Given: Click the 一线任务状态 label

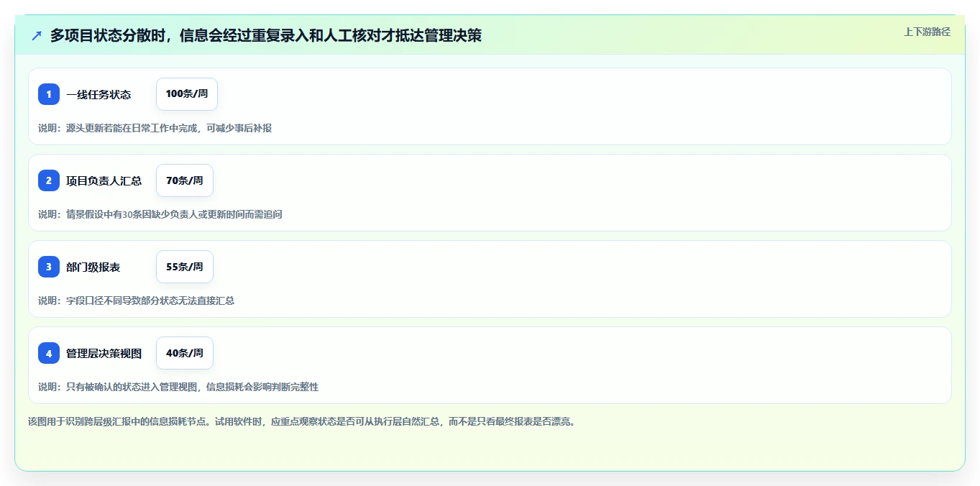Looking at the screenshot, I should point(99,94).
